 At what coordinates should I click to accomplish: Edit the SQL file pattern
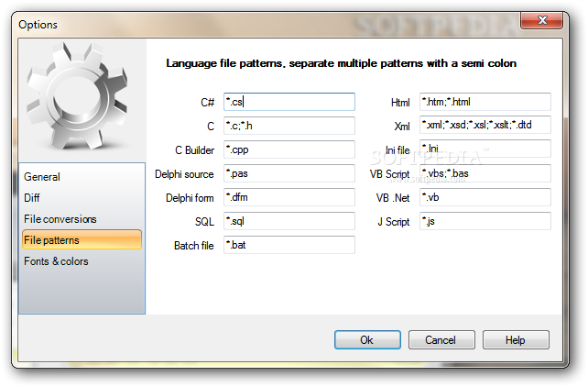pyautogui.click(x=289, y=221)
